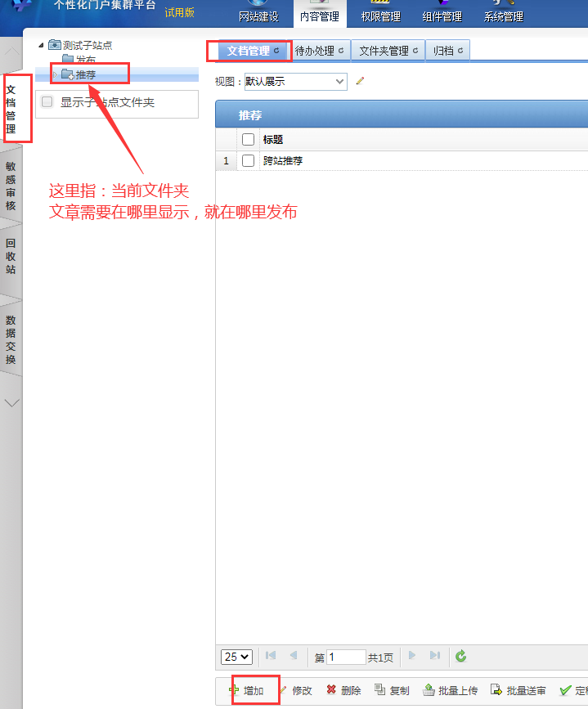Tick the select-all checkbox in the table header

click(249, 140)
